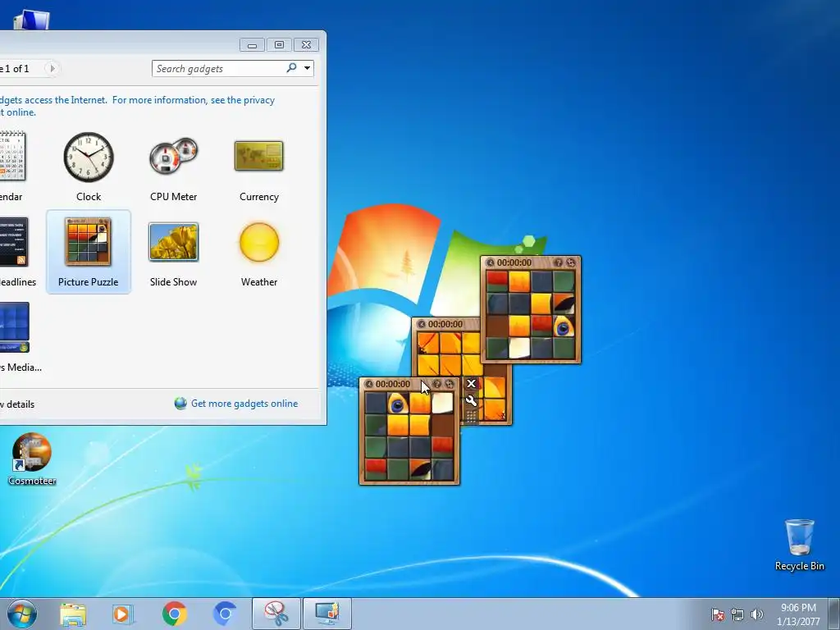Click the solve icon on the lower puzzle
The height and width of the screenshot is (630, 840).
(450, 384)
